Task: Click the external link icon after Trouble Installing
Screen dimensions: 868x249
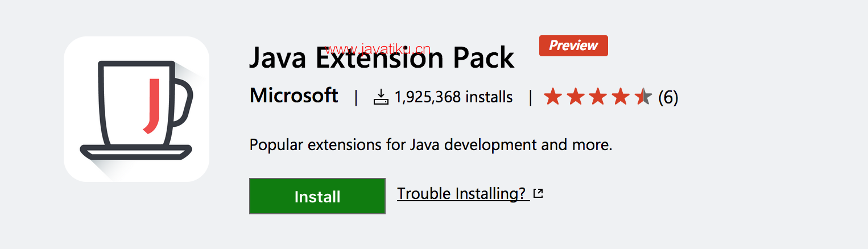Action: point(538,194)
